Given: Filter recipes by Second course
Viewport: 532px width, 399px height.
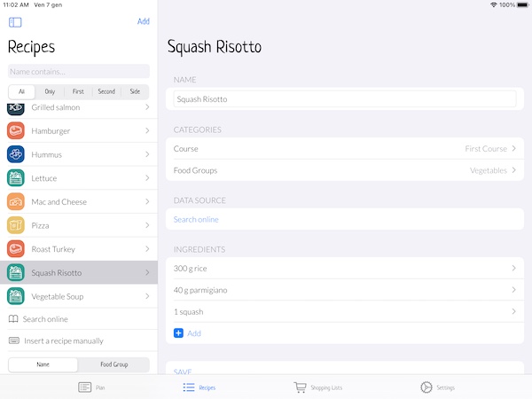Looking at the screenshot, I should tap(106, 91).
